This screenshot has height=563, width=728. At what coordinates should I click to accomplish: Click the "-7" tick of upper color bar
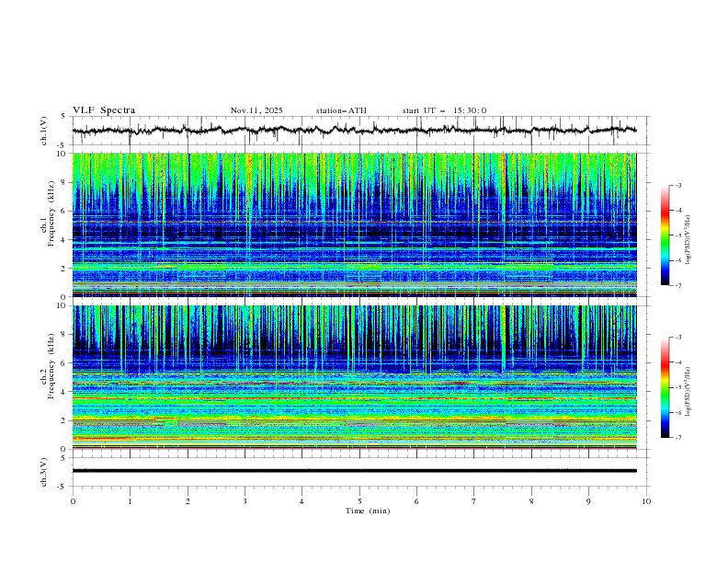[x=678, y=285]
